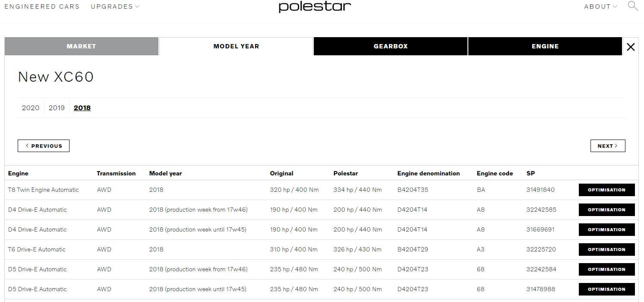Click SP number 31491840
This screenshot has height=302, width=644.
coord(540,190)
